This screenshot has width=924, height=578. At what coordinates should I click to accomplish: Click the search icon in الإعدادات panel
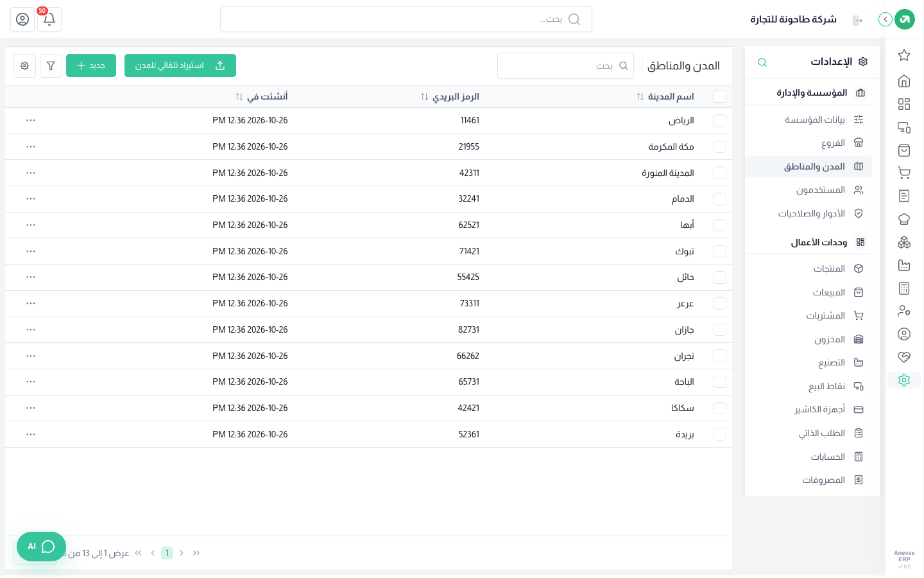[762, 62]
